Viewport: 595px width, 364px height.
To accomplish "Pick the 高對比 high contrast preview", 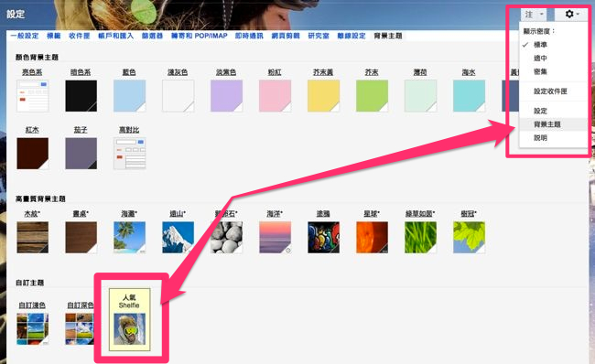I will 129,153.
